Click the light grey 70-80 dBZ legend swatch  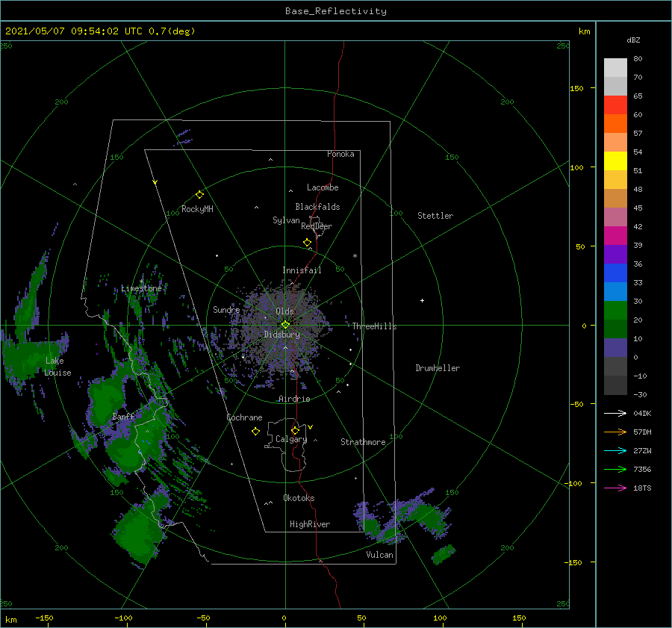(x=615, y=68)
